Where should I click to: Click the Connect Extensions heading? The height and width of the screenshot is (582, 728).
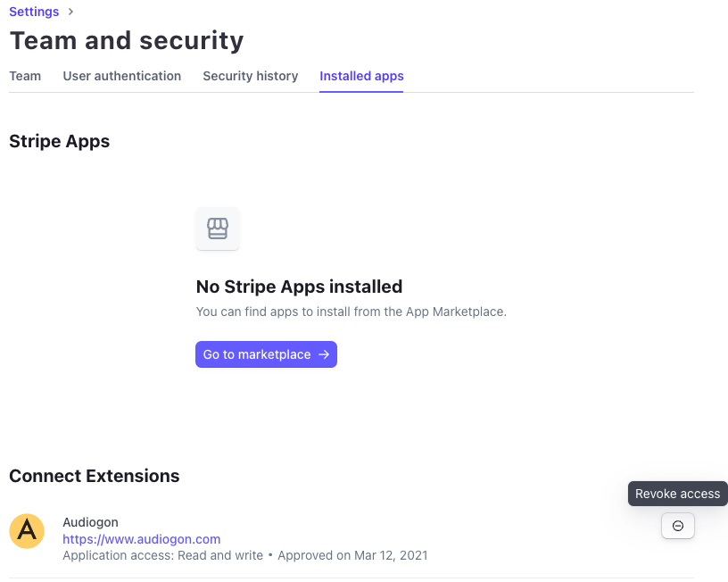(x=95, y=476)
